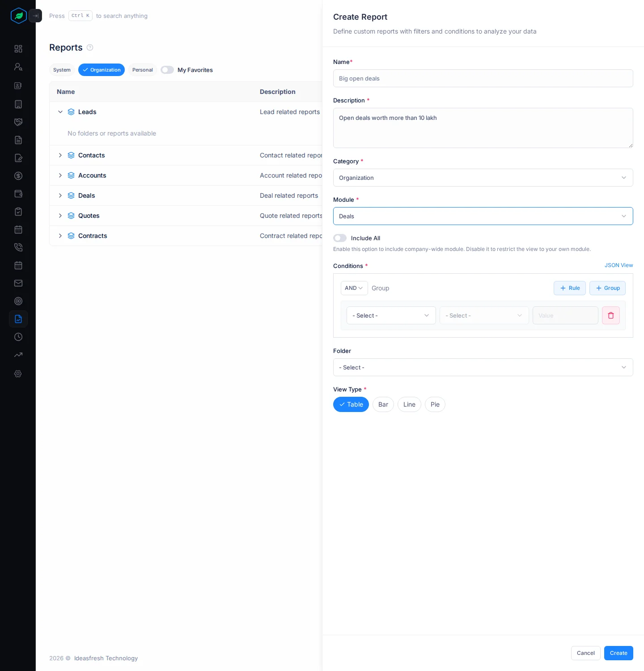Open the building accounts icon in sidebar
Screen dimensions: 644x671
pyautogui.click(x=18, y=104)
